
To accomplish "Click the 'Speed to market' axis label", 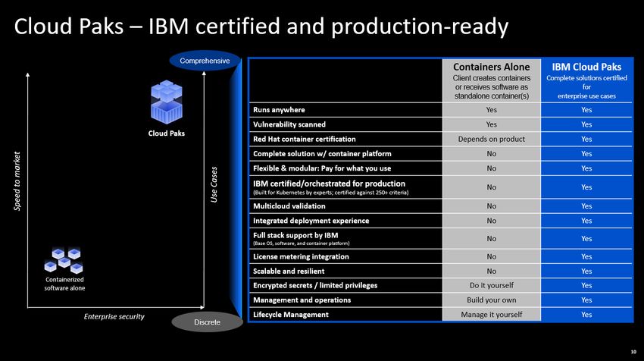I will tap(17, 181).
